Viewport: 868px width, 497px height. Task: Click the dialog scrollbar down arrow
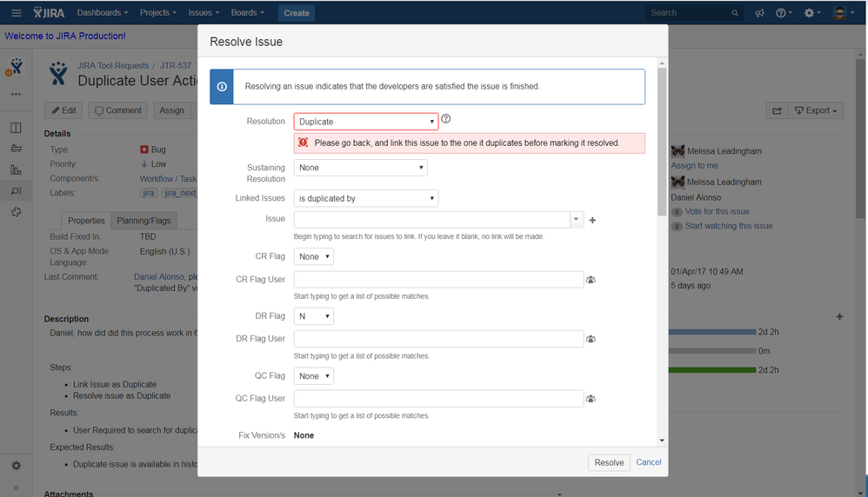pyautogui.click(x=662, y=441)
